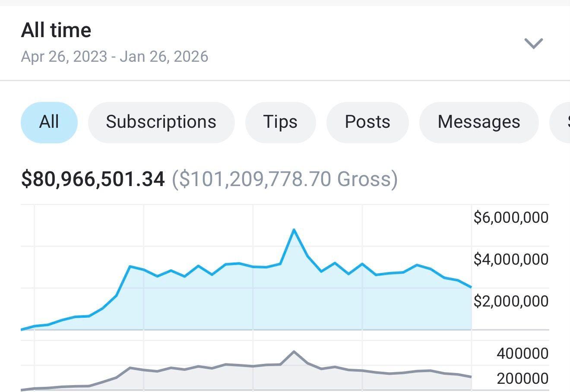Click the $6,000,000 axis label
The height and width of the screenshot is (392, 570).
coord(511,217)
